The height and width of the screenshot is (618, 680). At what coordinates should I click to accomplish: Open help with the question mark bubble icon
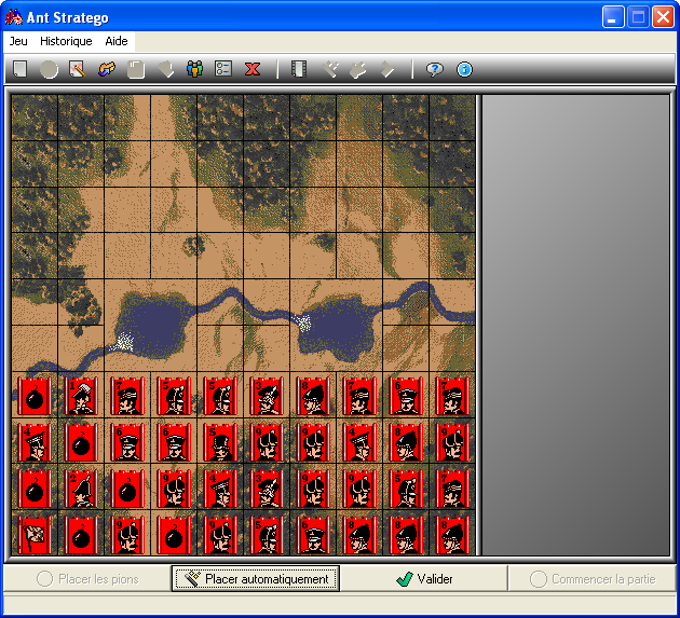[434, 69]
